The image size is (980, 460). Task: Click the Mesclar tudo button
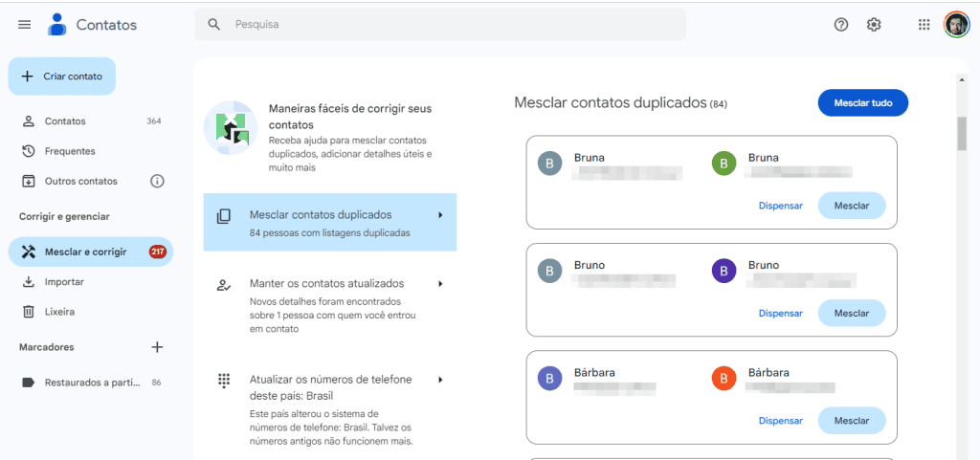click(862, 103)
